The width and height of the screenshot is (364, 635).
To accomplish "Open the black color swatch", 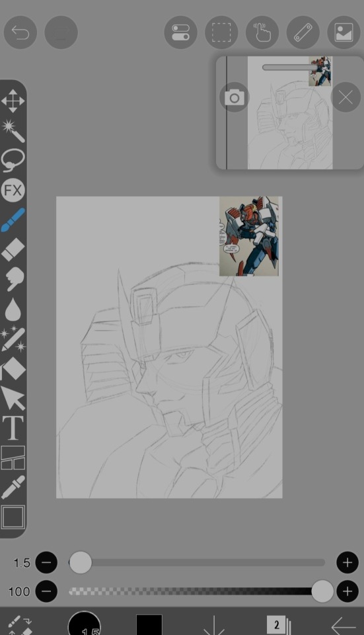I will (149, 625).
